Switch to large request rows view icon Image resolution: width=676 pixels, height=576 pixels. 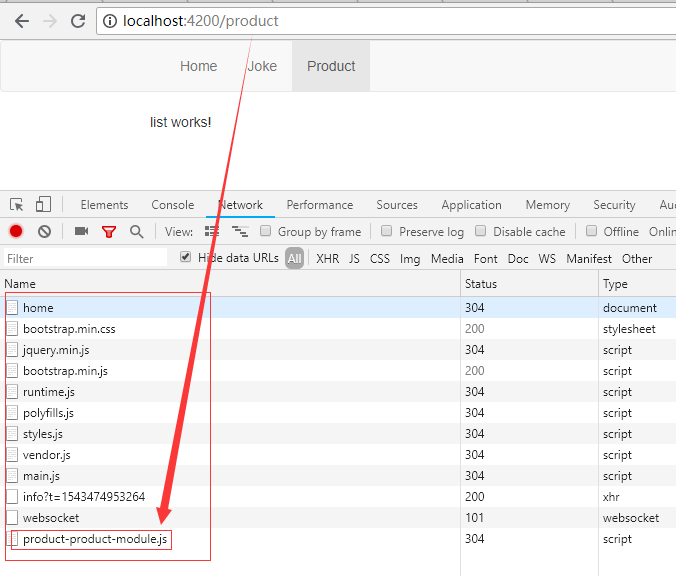pyautogui.click(x=212, y=231)
